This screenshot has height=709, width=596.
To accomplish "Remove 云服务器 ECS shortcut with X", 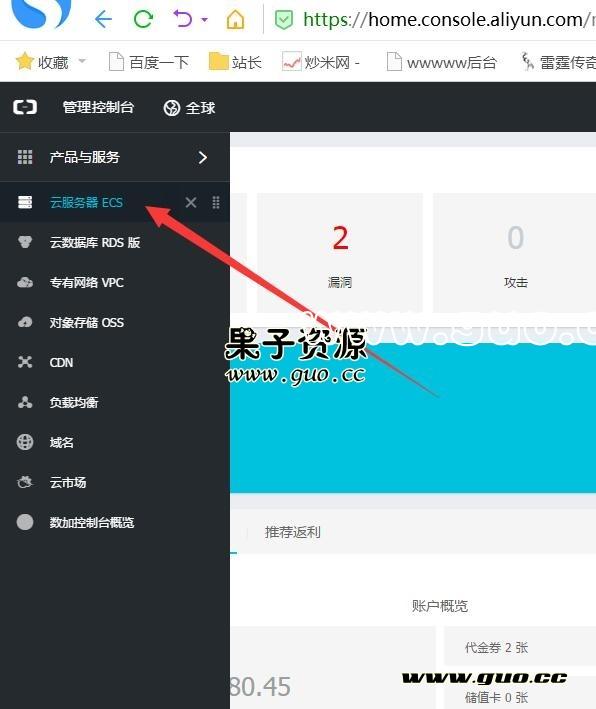I will coord(191,202).
